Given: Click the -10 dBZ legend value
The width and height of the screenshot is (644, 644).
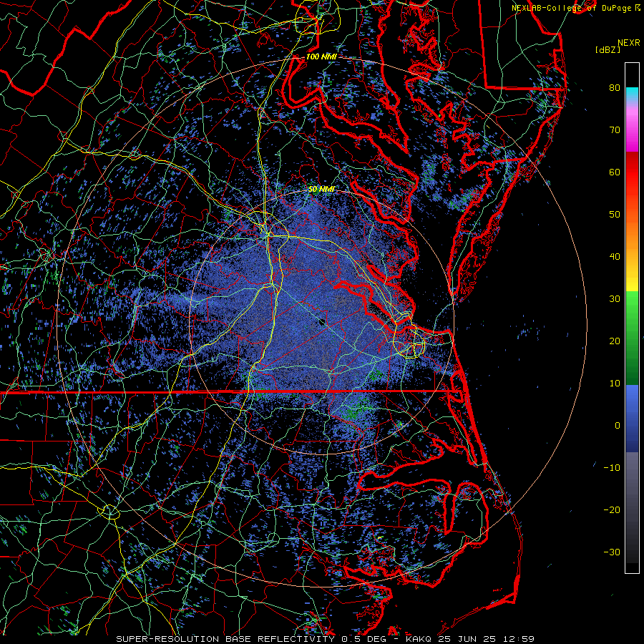Looking at the screenshot, I should tap(612, 467).
